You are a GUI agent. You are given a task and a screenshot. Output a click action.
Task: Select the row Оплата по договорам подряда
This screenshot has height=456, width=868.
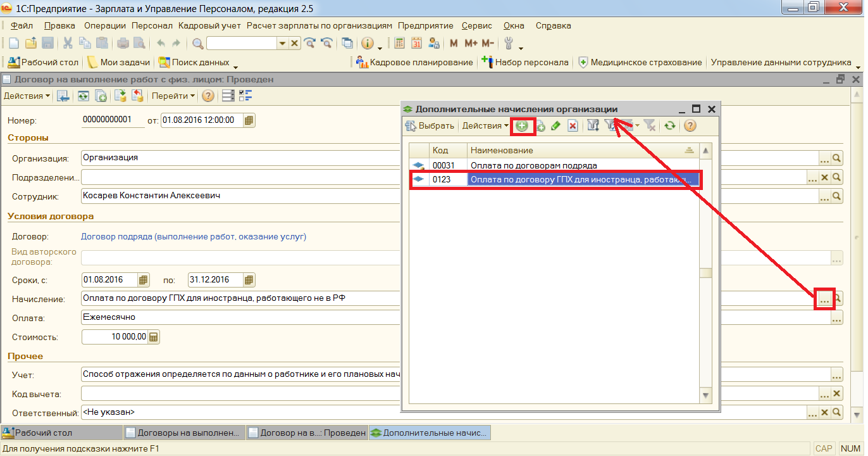[x=533, y=165]
